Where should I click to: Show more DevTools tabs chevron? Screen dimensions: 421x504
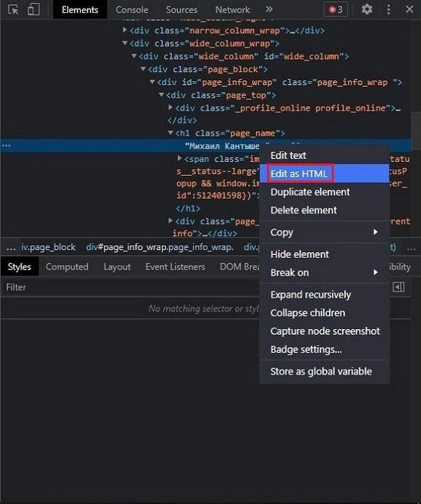click(x=269, y=9)
